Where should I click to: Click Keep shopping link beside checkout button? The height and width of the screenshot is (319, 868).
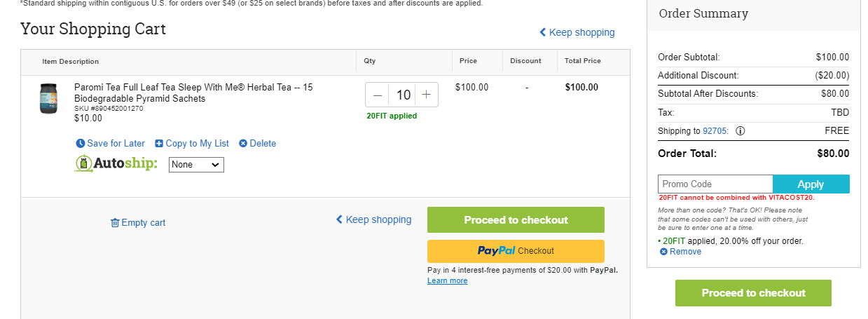[373, 219]
